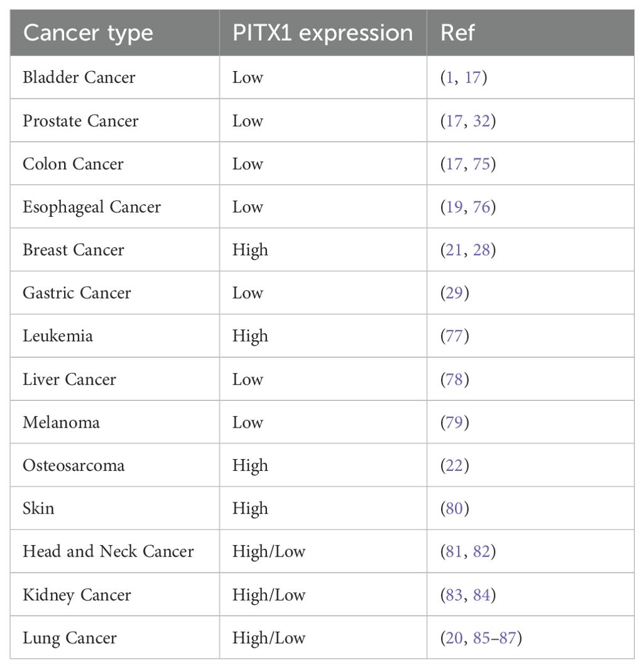
Task: Open reference 75 for Colon Cancer
Action: point(482,164)
